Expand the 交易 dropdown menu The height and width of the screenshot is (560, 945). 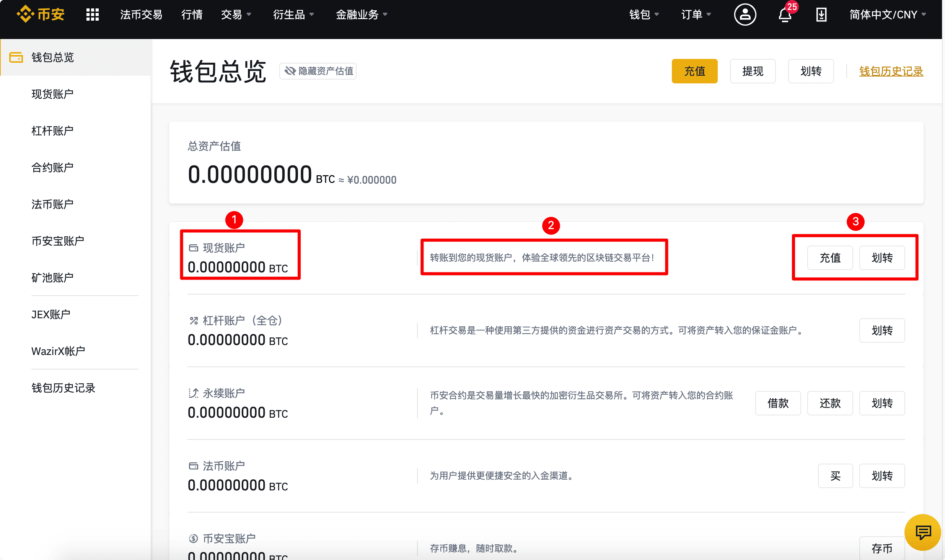pyautogui.click(x=236, y=15)
